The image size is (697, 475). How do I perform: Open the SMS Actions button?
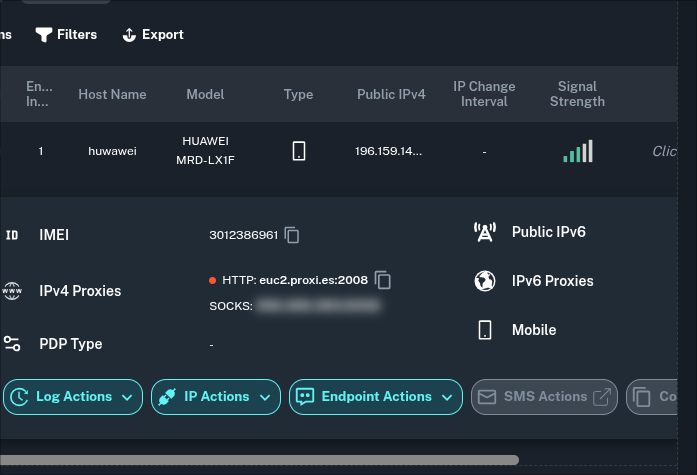tap(544, 397)
